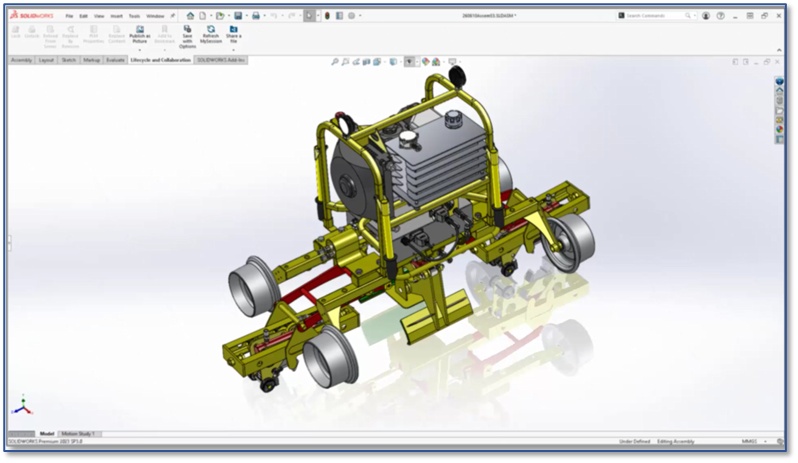Switch to the Assembly tab
798x463 pixels.
coord(21,60)
